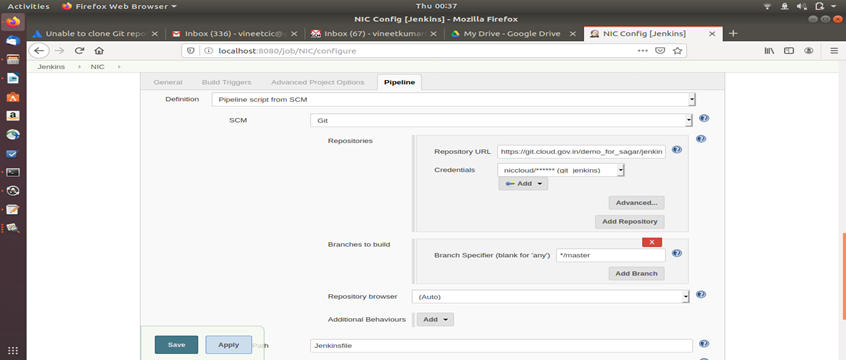This screenshot has width=846, height=360.
Task: Show help for the Repositories section
Action: (701, 139)
